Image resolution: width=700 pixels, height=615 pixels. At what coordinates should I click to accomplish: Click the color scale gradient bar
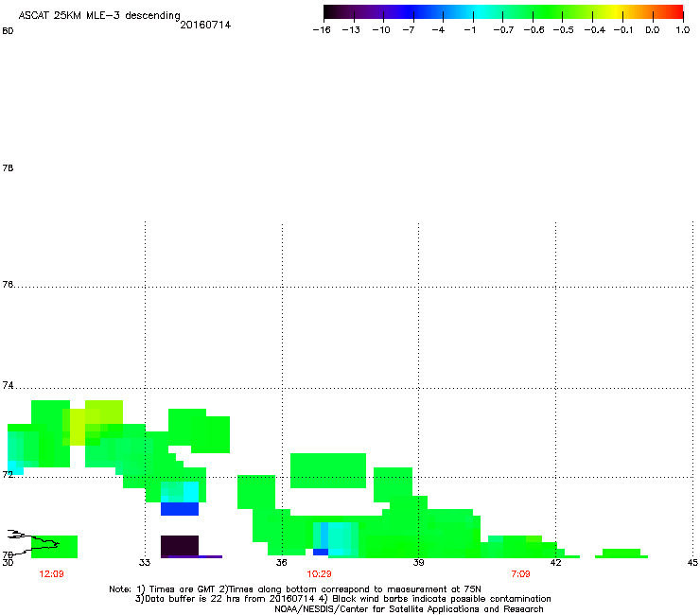tap(503, 12)
